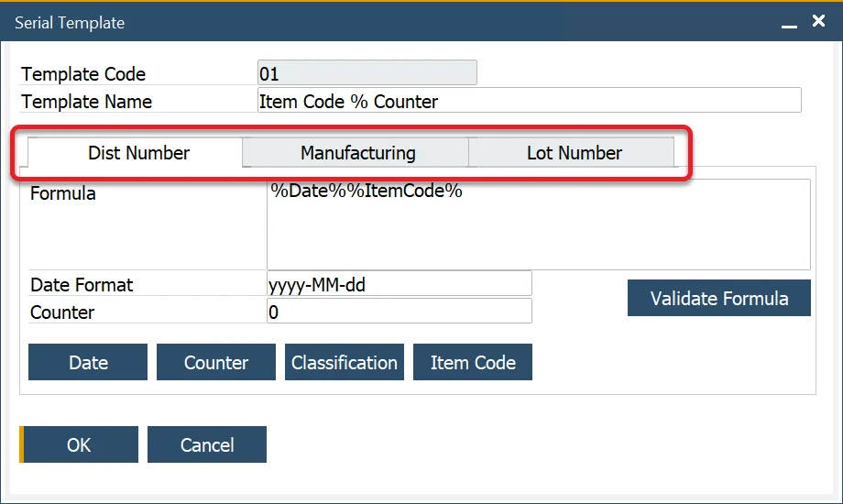Viewport: 843px width, 504px height.
Task: Add Item Code using its button
Action: tap(473, 363)
